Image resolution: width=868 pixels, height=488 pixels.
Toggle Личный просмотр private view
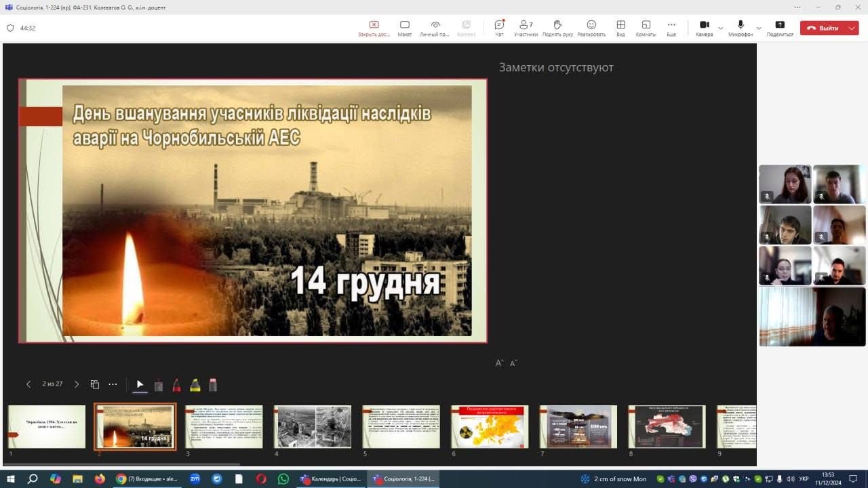tap(435, 28)
